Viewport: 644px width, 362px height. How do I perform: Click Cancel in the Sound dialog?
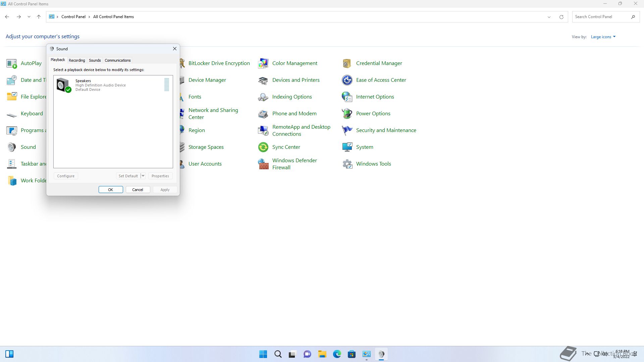coord(138,190)
